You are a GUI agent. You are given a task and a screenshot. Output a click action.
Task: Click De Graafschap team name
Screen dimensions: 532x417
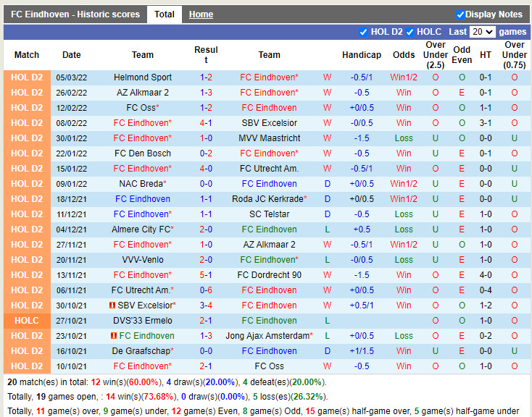pos(143,351)
